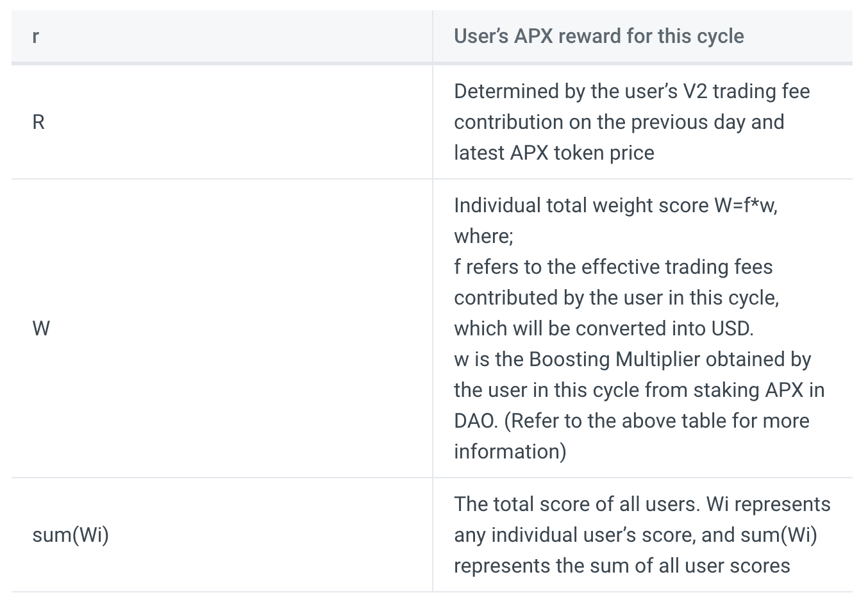
Task: Click the word "information)" ending W description
Action: 510,451
